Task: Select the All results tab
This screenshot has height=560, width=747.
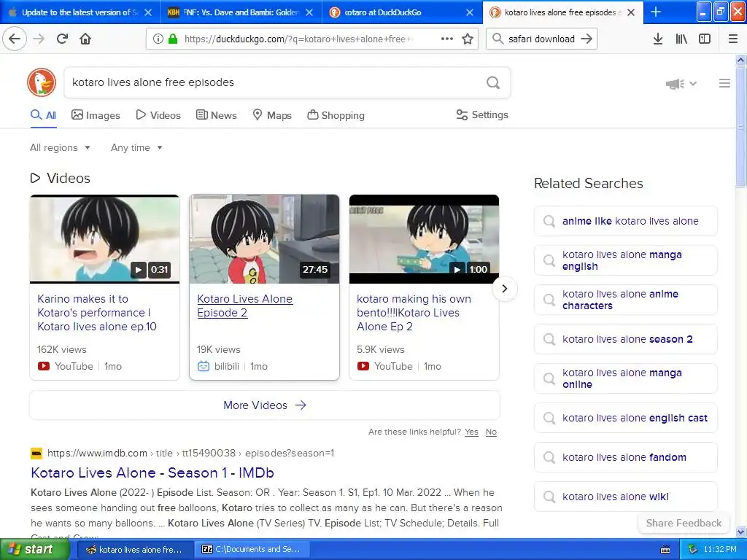Action: pyautogui.click(x=43, y=115)
